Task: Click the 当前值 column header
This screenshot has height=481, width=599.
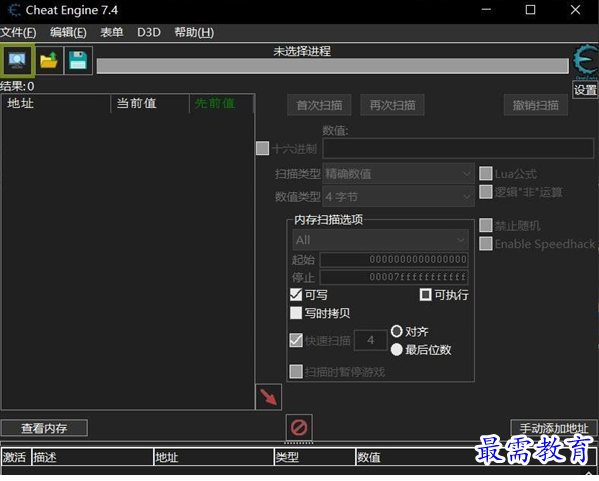Action: (150, 104)
